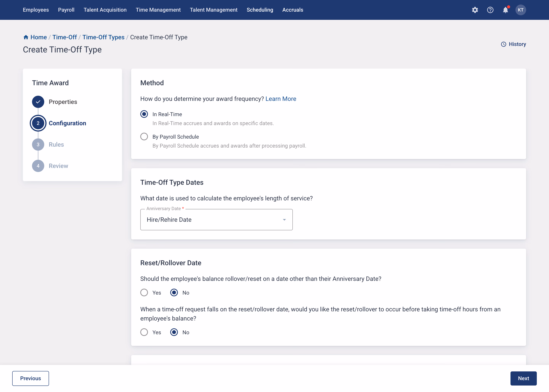Select the Rules step label
This screenshot has width=549, height=392.
pos(56,145)
